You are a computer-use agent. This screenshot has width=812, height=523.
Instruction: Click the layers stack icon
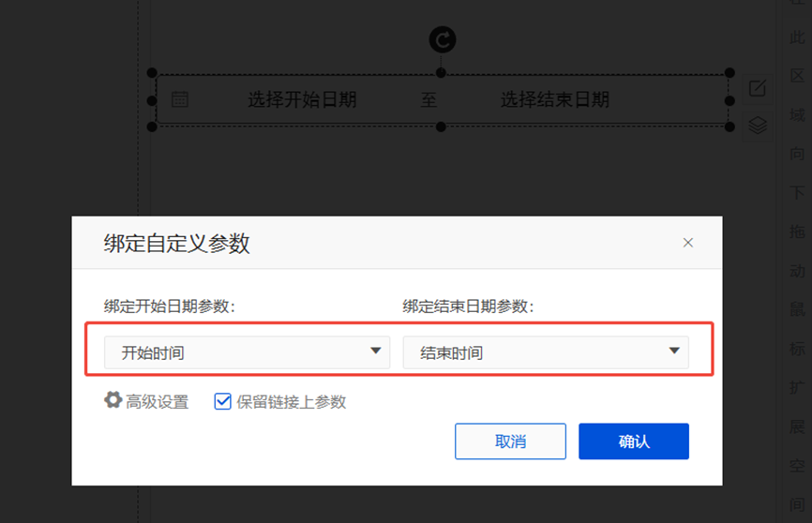tap(758, 125)
